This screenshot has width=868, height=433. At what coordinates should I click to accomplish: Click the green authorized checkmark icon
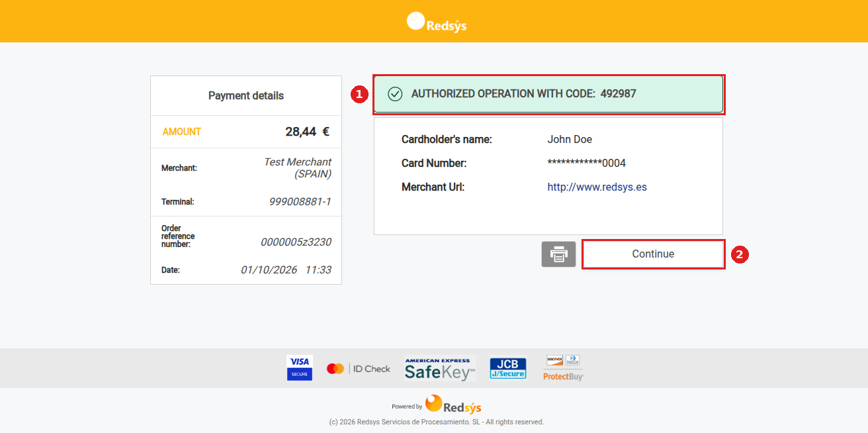[395, 94]
